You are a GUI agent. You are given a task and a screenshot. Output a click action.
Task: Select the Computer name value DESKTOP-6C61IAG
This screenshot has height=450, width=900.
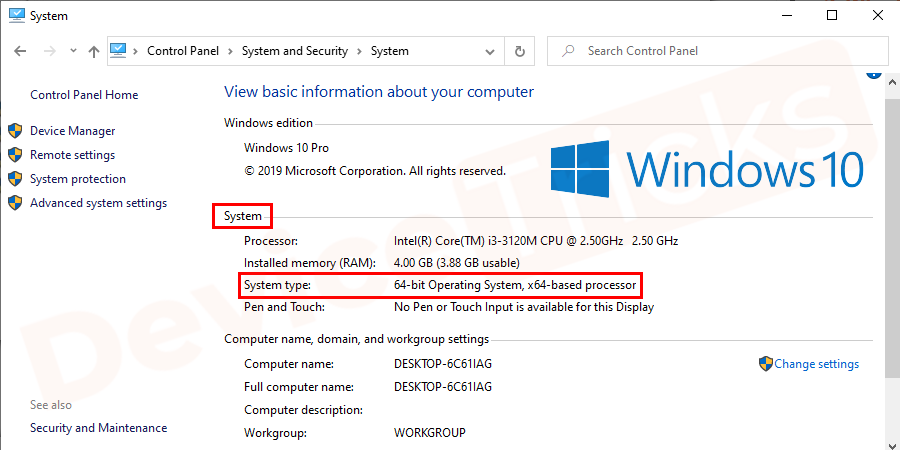tap(443, 364)
